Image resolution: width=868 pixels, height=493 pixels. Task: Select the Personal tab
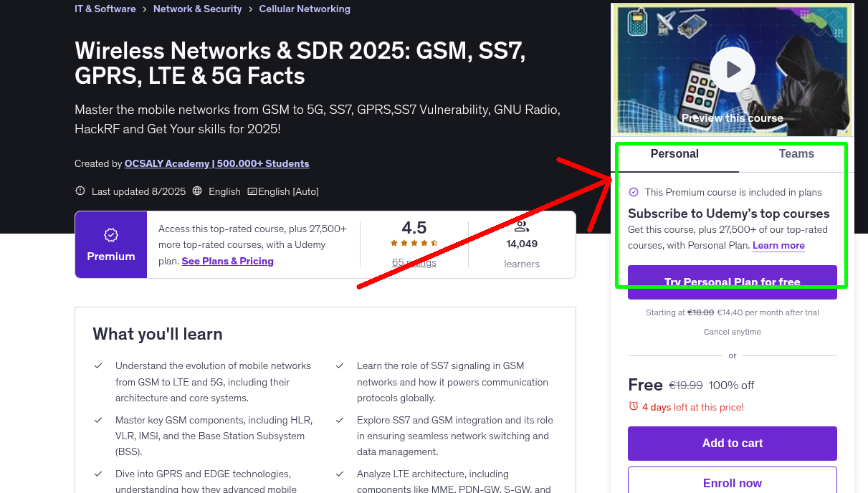coord(674,154)
